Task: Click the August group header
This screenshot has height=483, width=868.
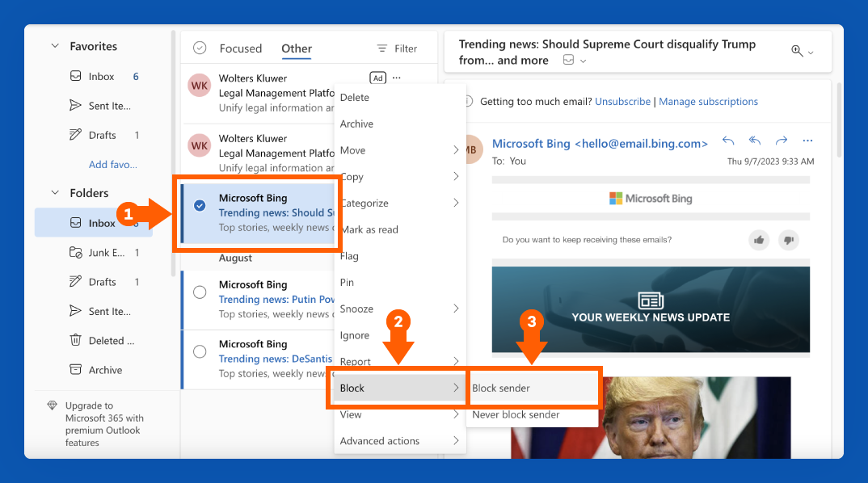Action: 235,258
